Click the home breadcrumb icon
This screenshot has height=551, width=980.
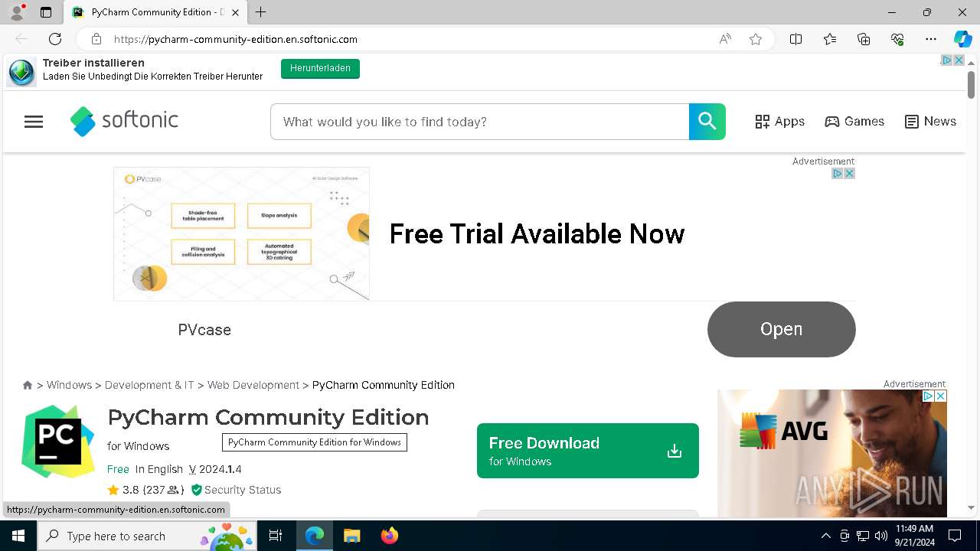click(x=28, y=385)
